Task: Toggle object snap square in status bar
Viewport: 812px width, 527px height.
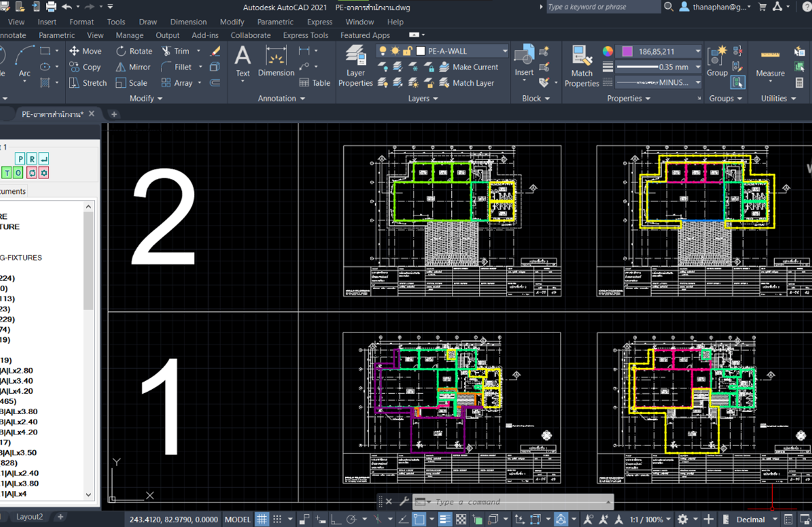Action: click(x=420, y=520)
